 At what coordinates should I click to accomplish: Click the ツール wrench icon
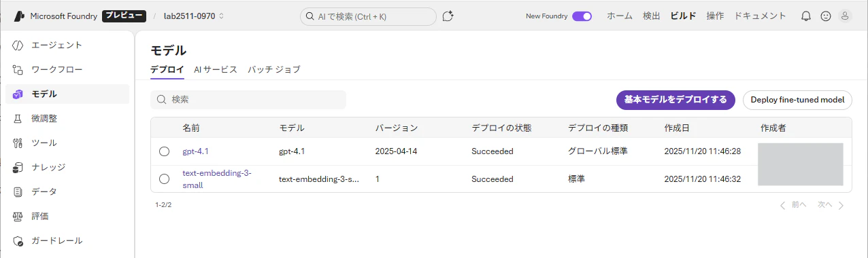click(18, 143)
